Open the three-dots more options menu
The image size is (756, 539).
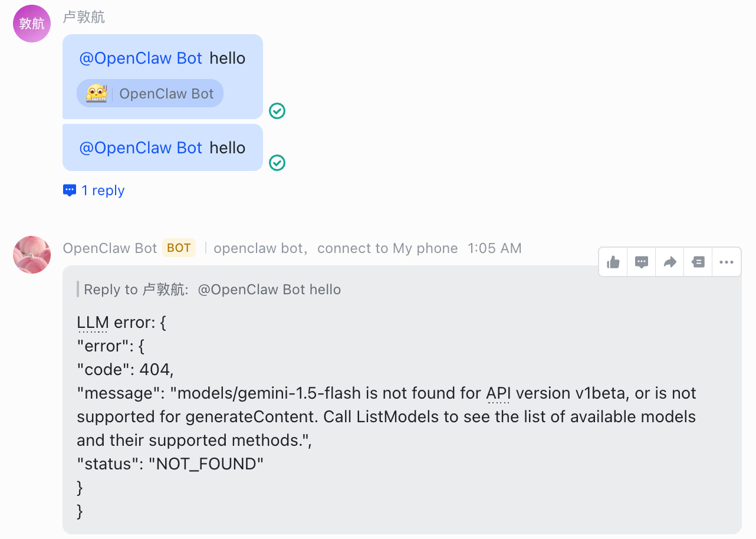click(727, 262)
